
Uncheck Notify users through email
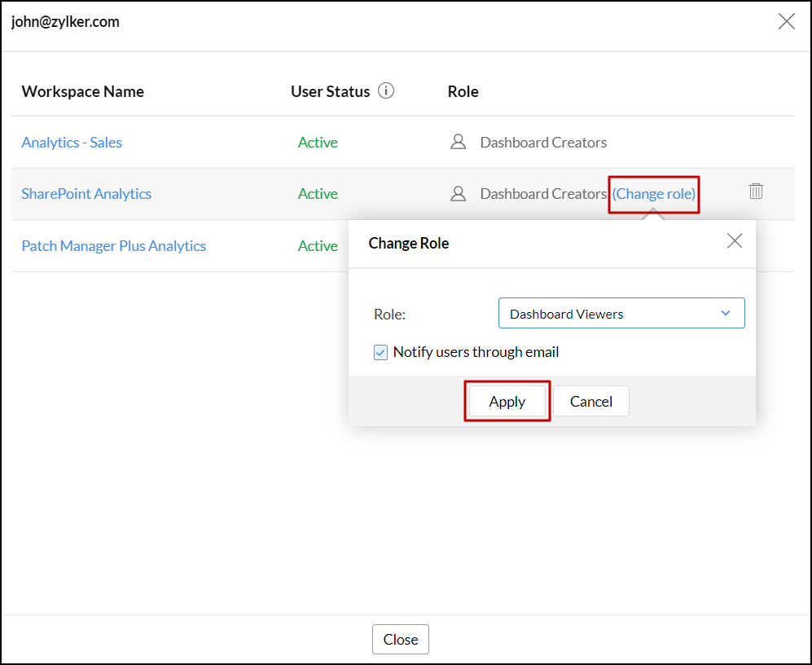[x=381, y=353]
